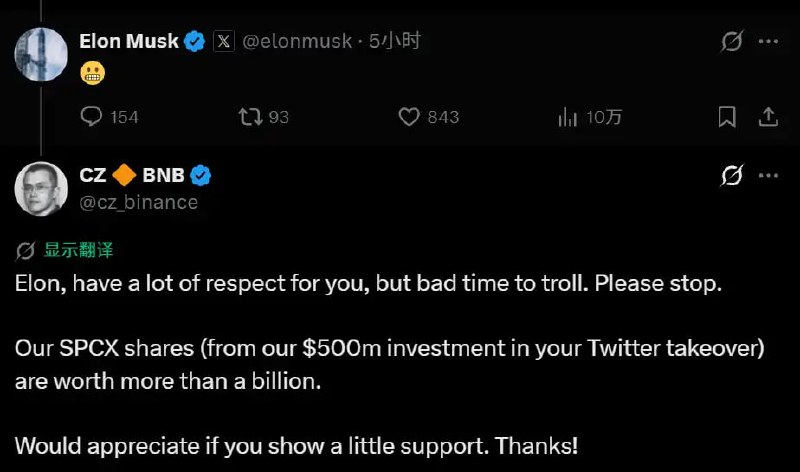Click the @cz_binance handle
This screenshot has width=800, height=472.
point(139,203)
